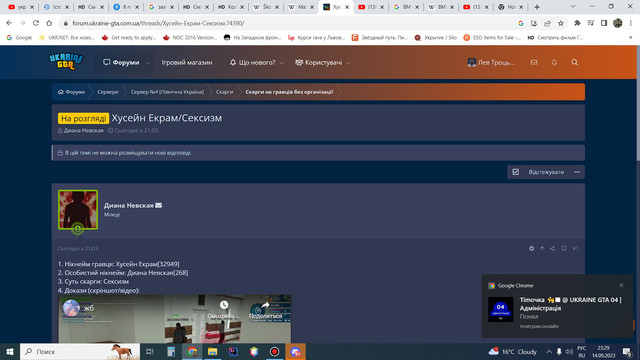This screenshot has width=640, height=360.
Task: Open the forum search magnifier icon
Action: tap(574, 62)
